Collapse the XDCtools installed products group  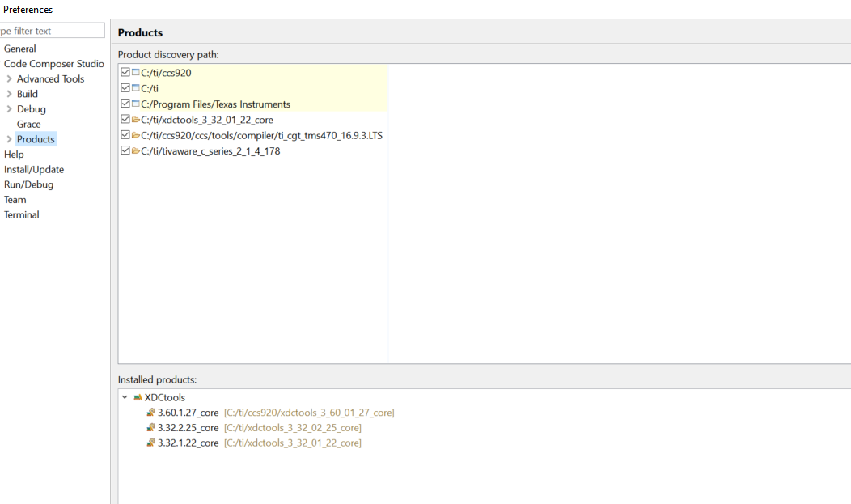tap(125, 397)
